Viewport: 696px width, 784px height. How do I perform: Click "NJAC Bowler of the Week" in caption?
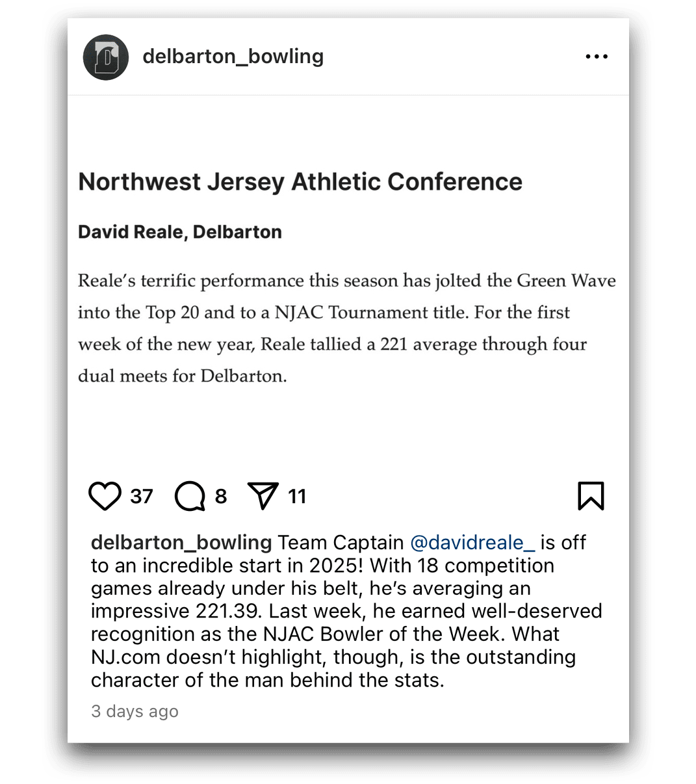point(411,634)
